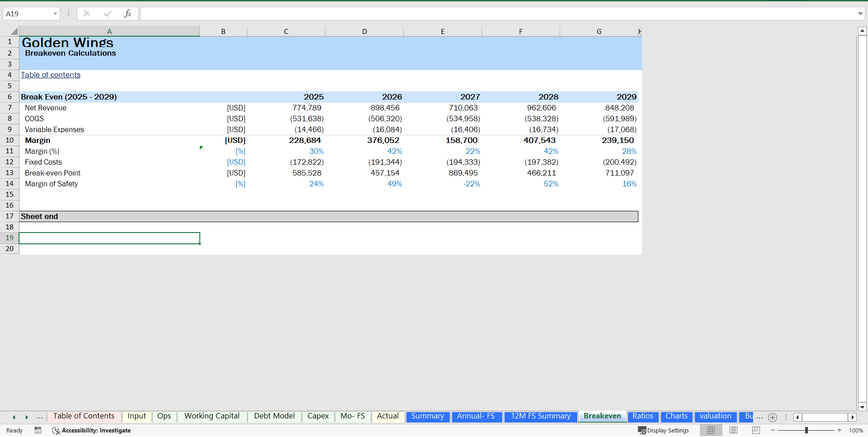Select the Capex sheet tab

(x=318, y=416)
